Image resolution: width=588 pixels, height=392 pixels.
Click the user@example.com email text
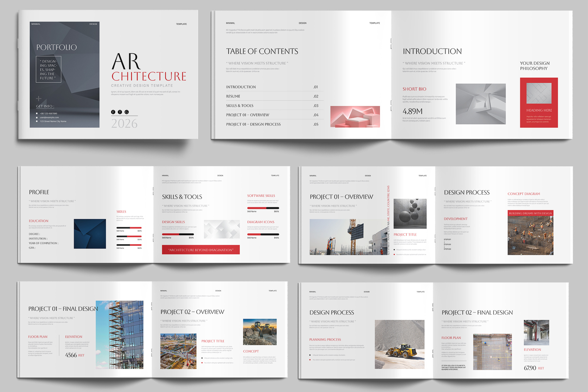coord(49,117)
